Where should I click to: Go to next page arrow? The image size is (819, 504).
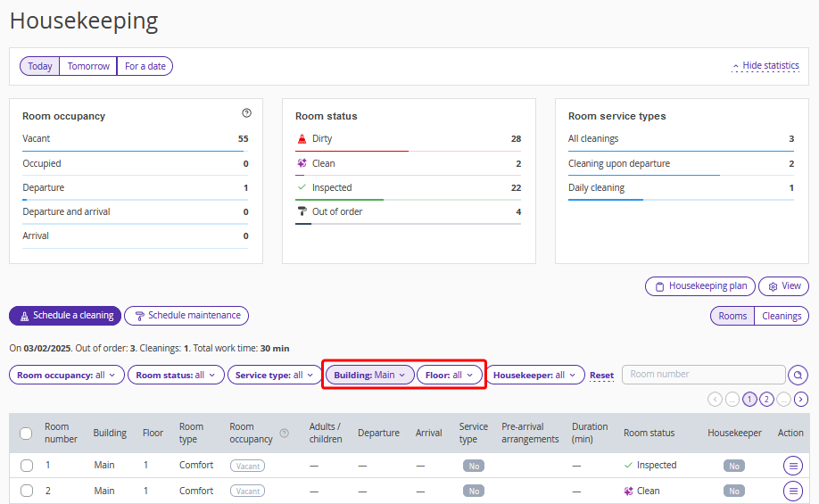[801, 400]
